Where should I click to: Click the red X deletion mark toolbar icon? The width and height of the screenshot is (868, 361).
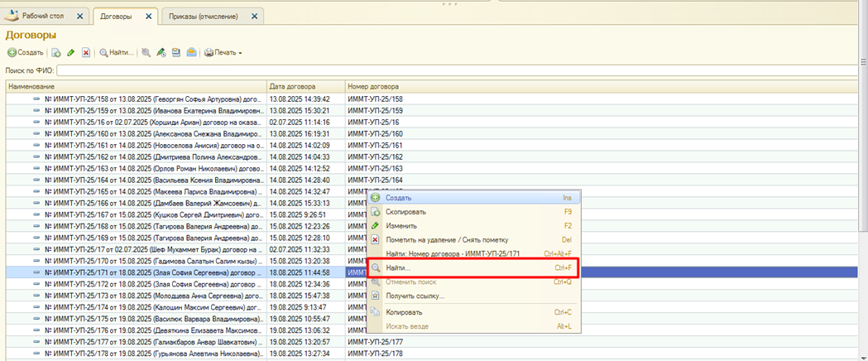click(86, 52)
